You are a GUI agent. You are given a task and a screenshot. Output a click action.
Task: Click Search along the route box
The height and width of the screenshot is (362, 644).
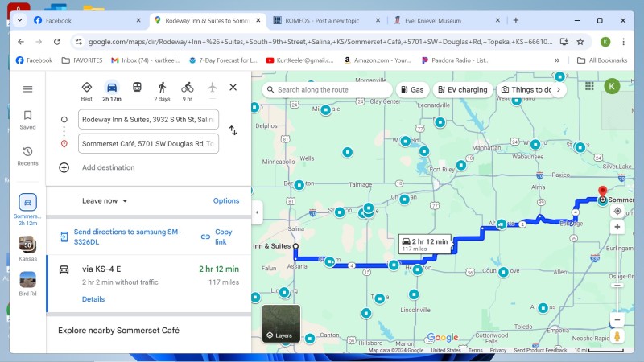click(327, 89)
